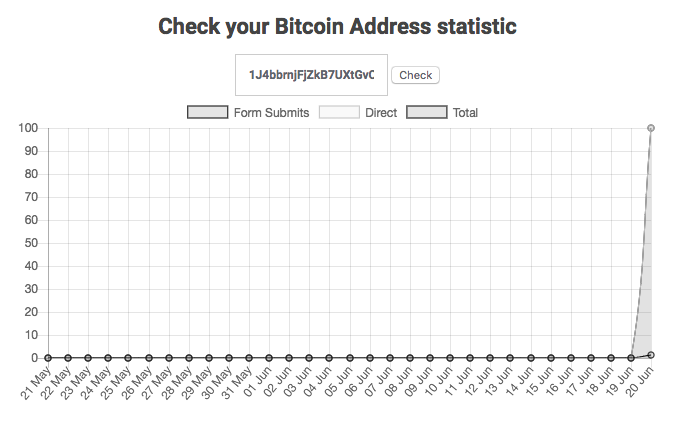The image size is (684, 423).
Task: Toggle the Form Submits legend swatch
Action: [208, 112]
